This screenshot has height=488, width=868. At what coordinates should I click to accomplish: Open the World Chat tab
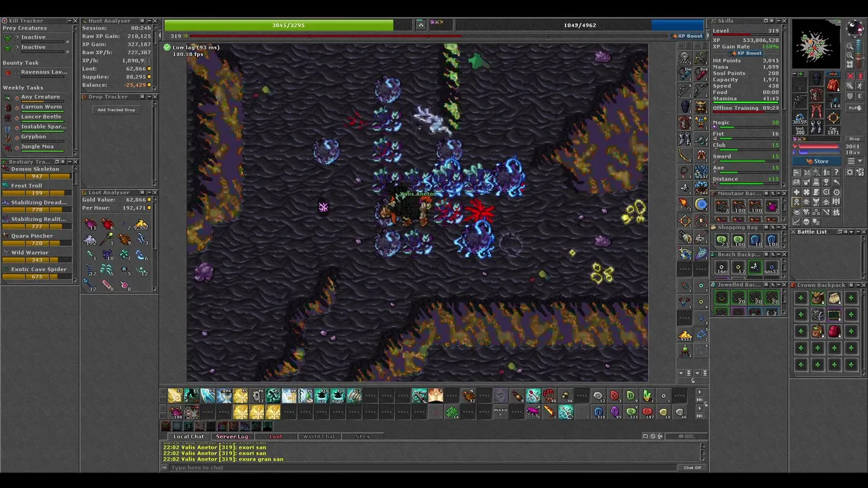coord(319,436)
